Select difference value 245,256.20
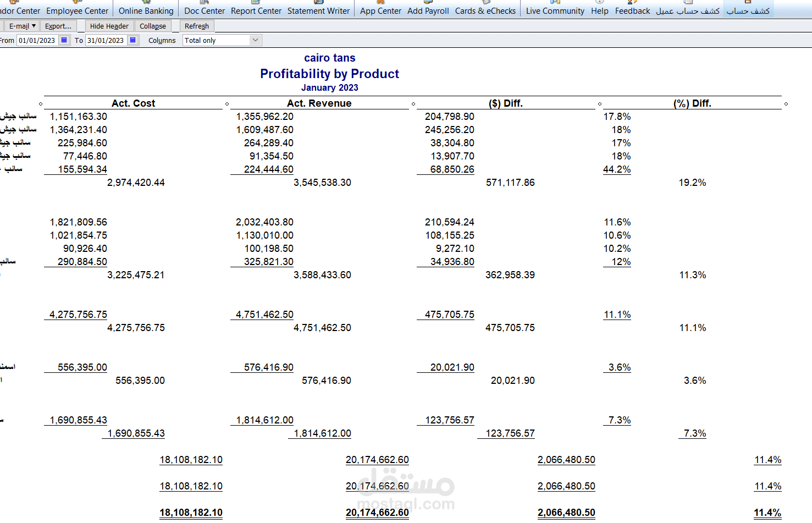812x523 pixels. pyautogui.click(x=450, y=130)
